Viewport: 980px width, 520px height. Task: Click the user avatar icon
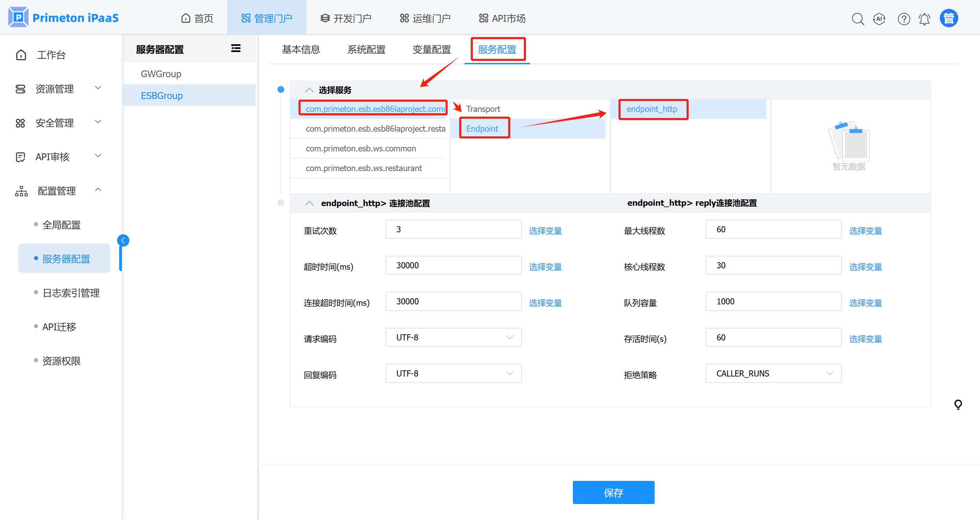pyautogui.click(x=948, y=18)
